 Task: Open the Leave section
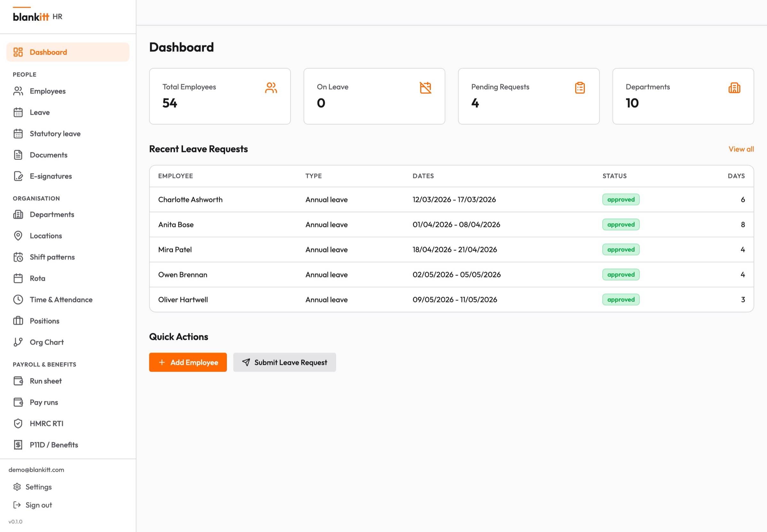click(x=68, y=112)
